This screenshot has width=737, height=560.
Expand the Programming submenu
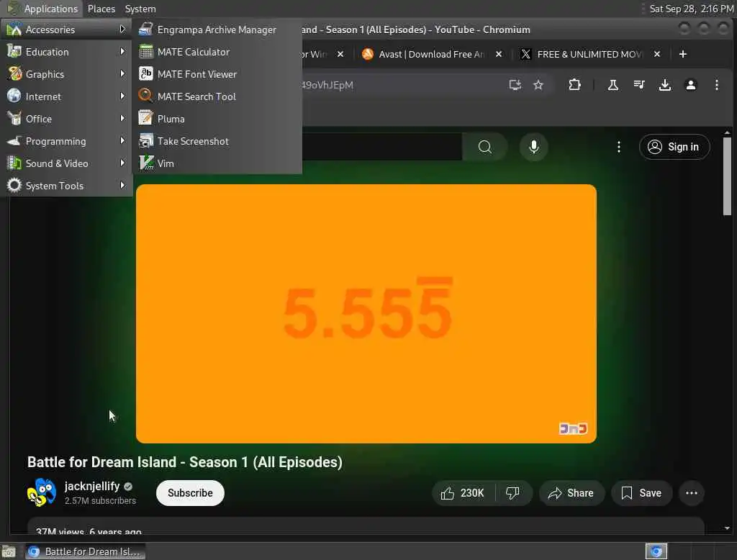pos(66,141)
